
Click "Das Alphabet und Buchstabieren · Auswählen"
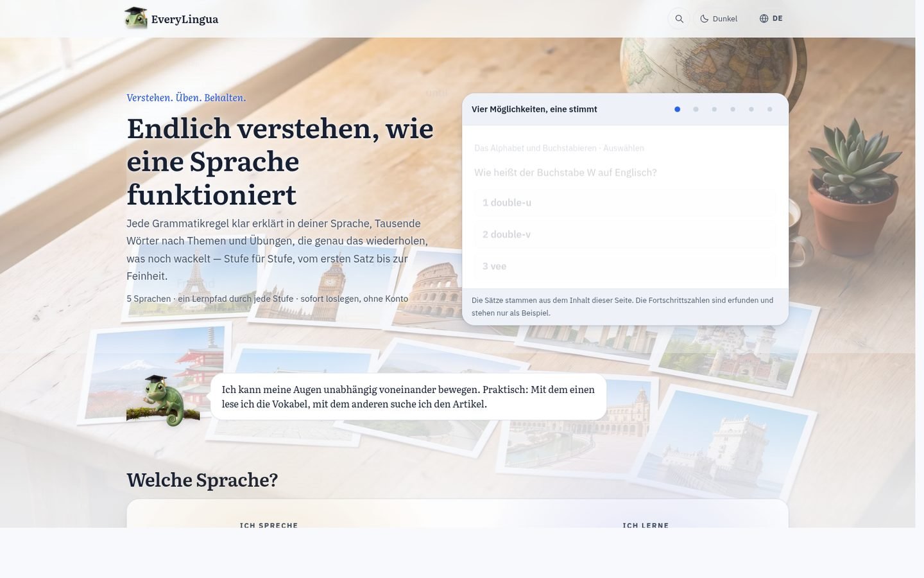[x=559, y=148]
